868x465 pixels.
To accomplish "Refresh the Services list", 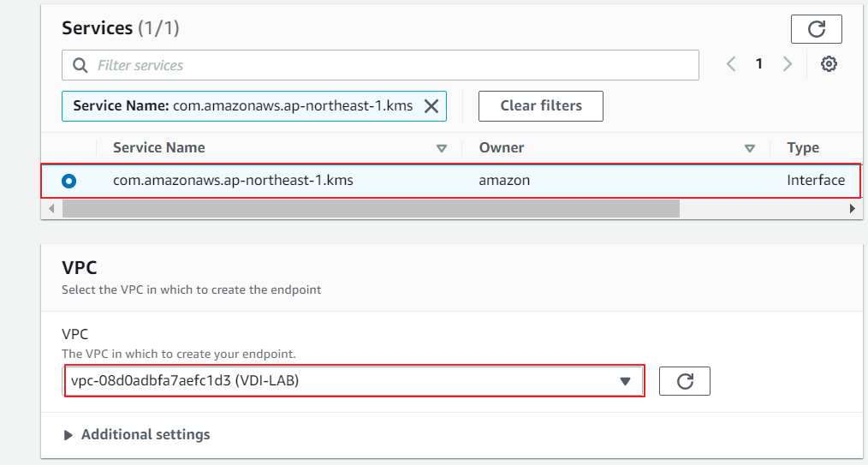I will (x=816, y=29).
